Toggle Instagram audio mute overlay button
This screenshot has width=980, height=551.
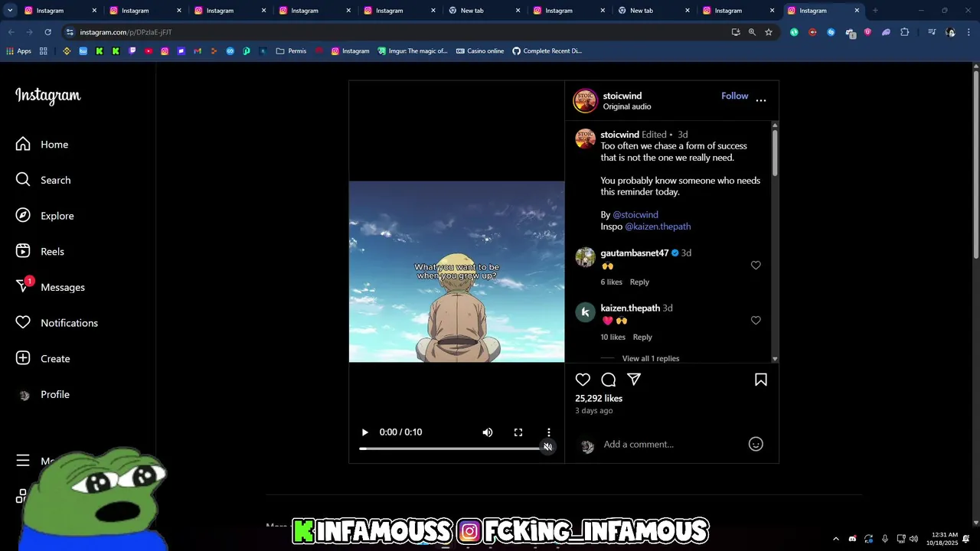tap(548, 447)
